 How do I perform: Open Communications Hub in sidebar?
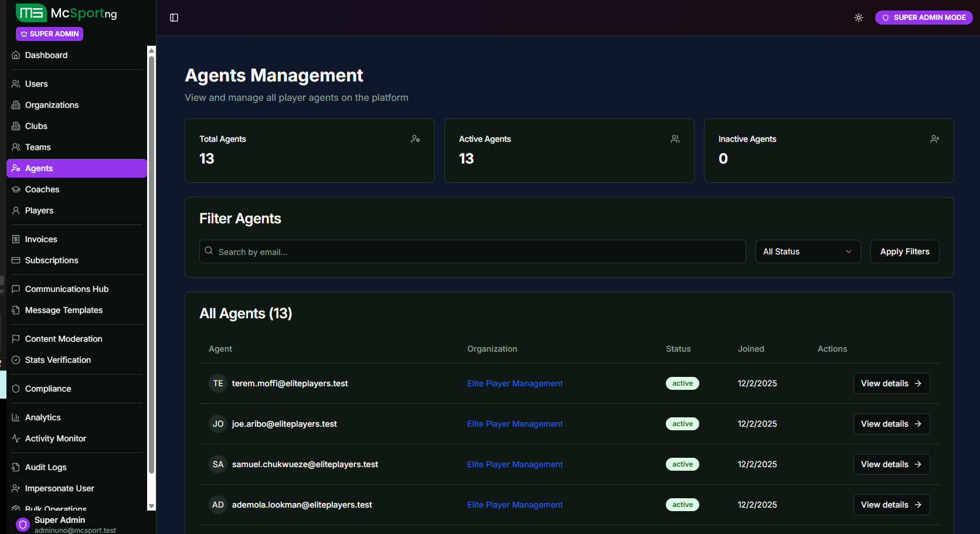pos(66,289)
